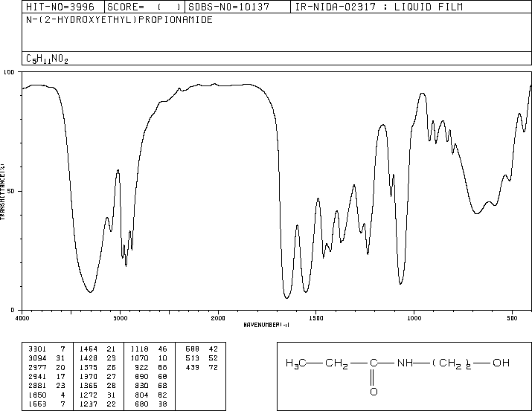Click the 4000 tick label on wavenumber axis

tap(22, 318)
